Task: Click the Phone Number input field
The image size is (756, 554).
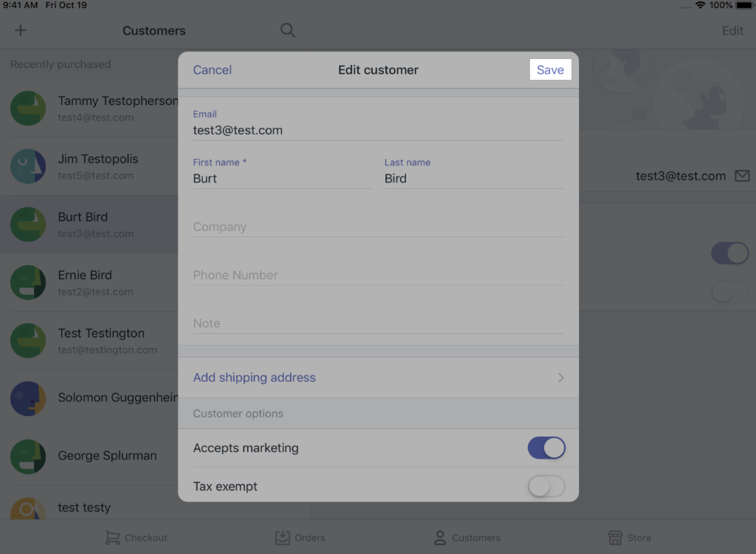Action: pyautogui.click(x=378, y=275)
